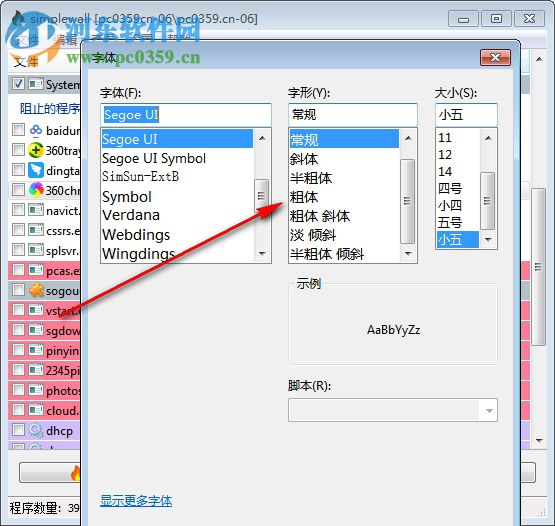Click simplewall main list scroll-up arrow
The width and height of the screenshot is (555, 526).
(x=539, y=59)
